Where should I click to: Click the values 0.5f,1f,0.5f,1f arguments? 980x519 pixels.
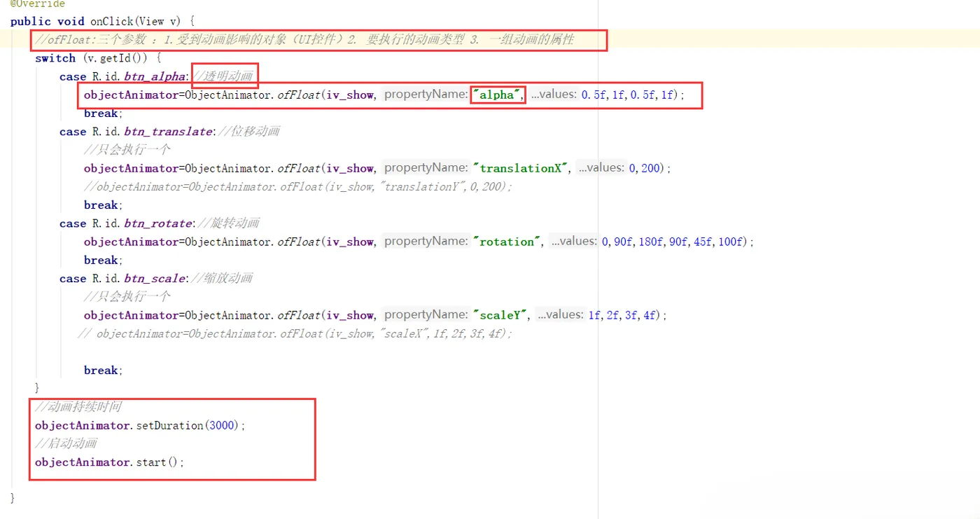click(x=629, y=95)
